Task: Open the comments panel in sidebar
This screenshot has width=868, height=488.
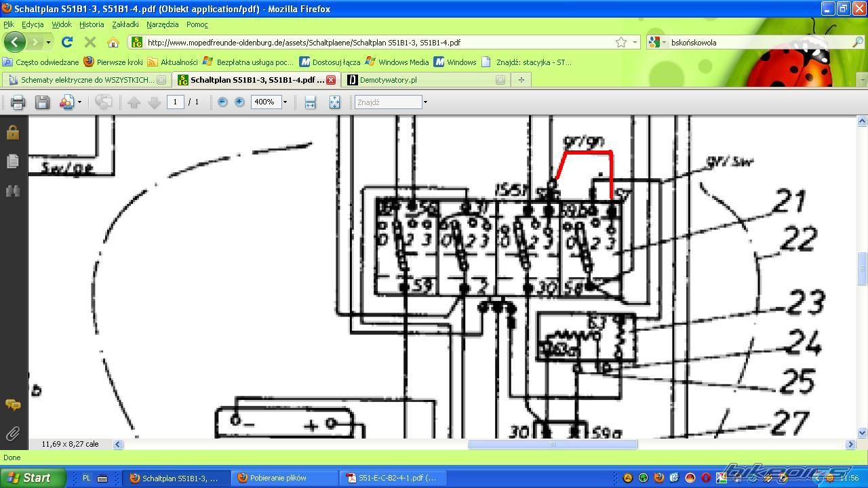Action: (x=12, y=405)
